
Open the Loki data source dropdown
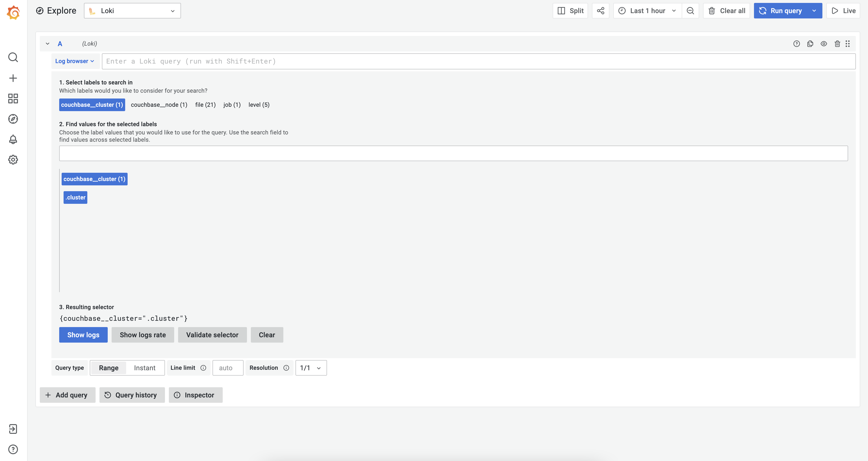tap(132, 11)
